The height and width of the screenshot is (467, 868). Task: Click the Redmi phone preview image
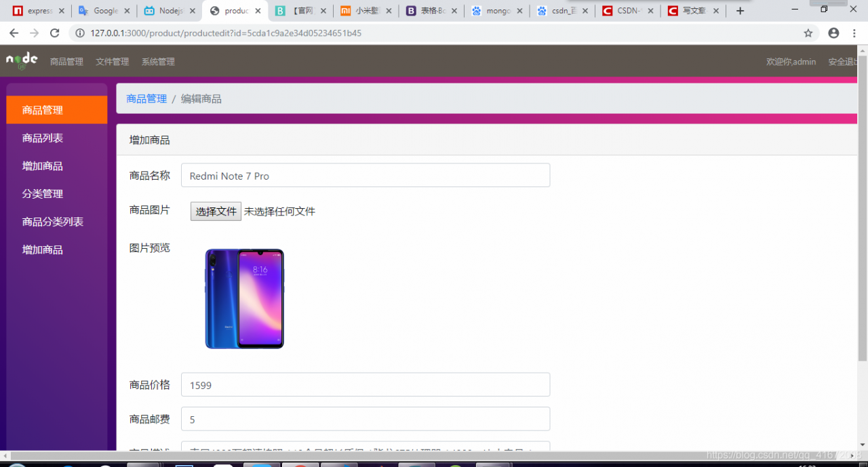tap(245, 299)
